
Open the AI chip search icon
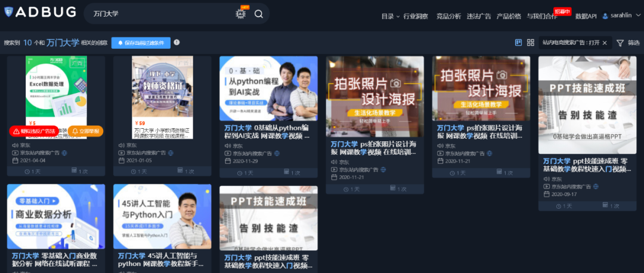click(x=241, y=14)
